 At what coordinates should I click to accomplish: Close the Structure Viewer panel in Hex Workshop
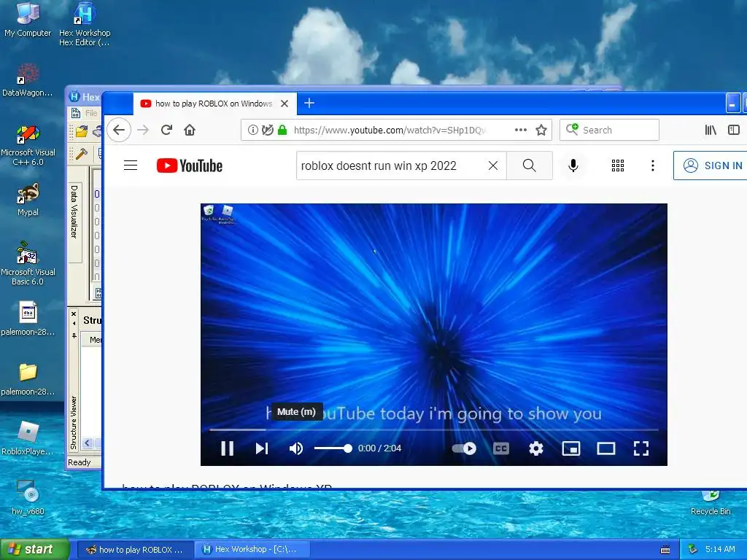point(74,314)
